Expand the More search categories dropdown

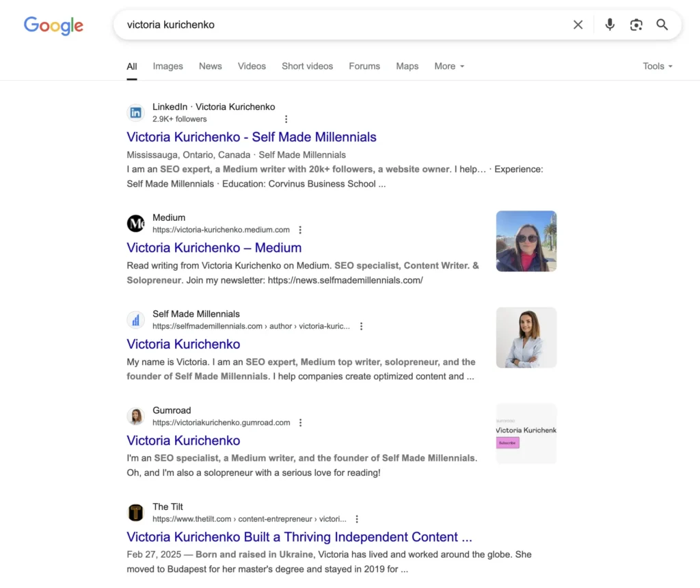tap(448, 66)
